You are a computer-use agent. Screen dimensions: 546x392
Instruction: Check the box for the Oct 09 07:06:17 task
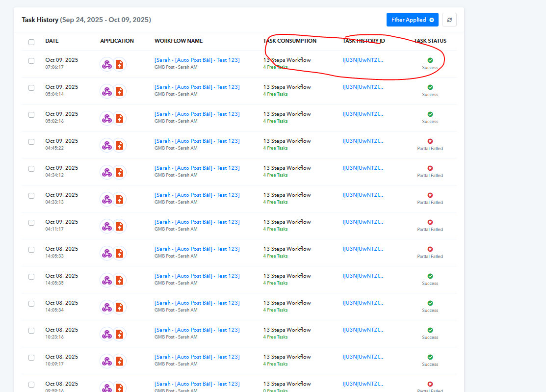[x=31, y=61]
